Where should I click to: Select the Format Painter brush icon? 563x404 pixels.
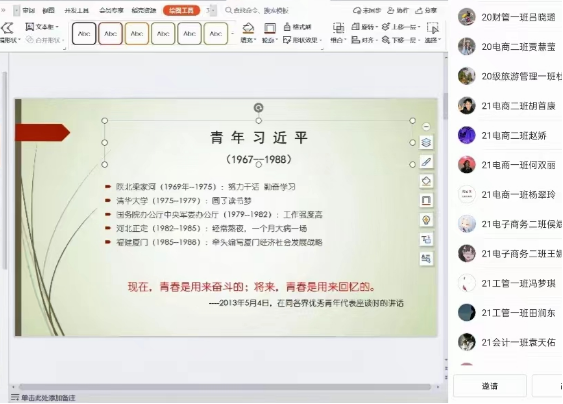coord(297,27)
